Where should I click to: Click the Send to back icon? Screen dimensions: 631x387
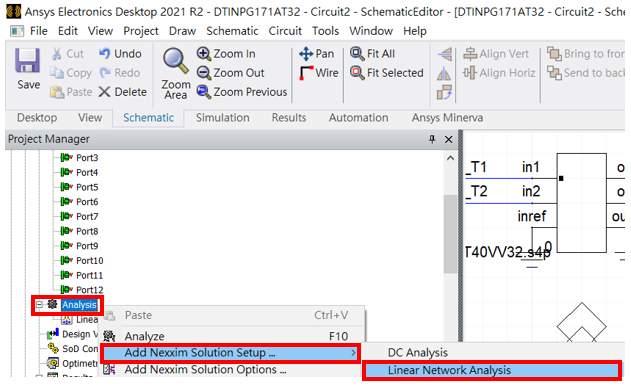coord(554,73)
